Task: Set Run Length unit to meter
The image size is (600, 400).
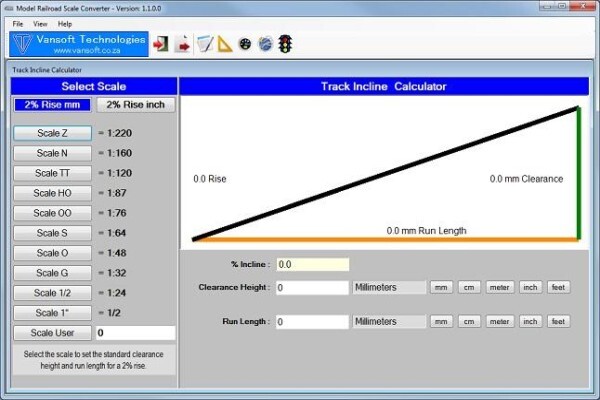Action: [499, 322]
